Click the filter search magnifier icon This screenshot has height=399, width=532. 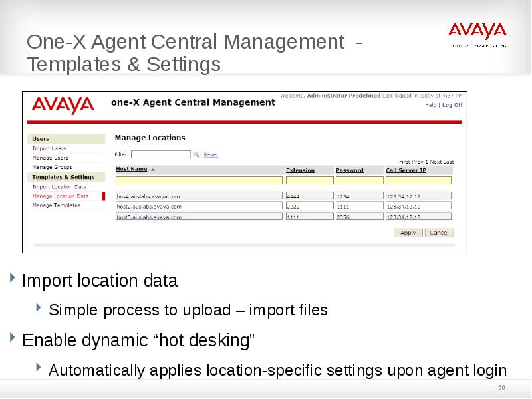tap(196, 154)
